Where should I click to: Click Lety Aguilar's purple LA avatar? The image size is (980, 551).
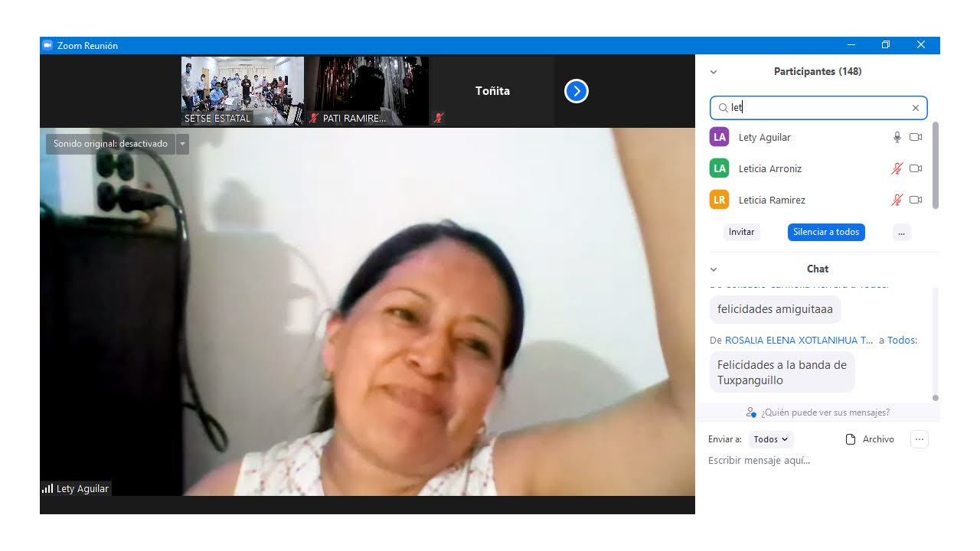pyautogui.click(x=719, y=137)
